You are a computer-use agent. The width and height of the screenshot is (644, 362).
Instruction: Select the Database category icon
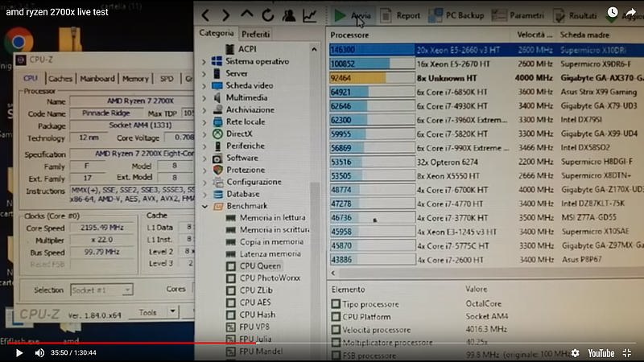point(217,194)
